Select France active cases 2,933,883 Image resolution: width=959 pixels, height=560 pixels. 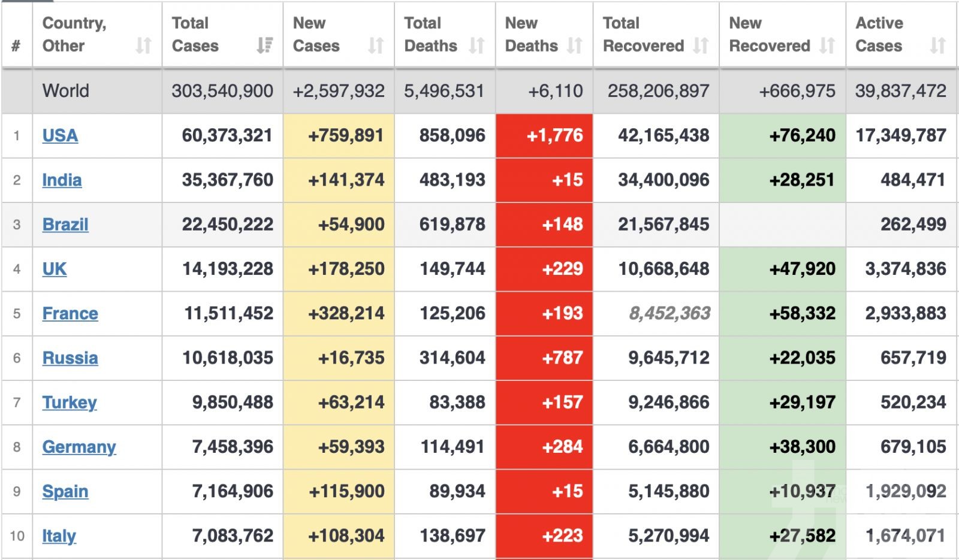906,313
